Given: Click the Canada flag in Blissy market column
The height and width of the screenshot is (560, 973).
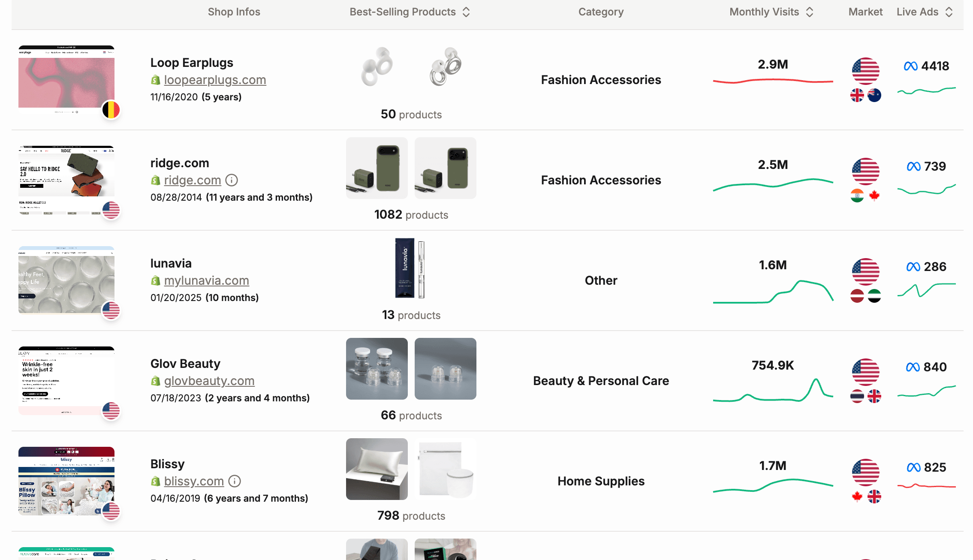Looking at the screenshot, I should pyautogui.click(x=857, y=497).
